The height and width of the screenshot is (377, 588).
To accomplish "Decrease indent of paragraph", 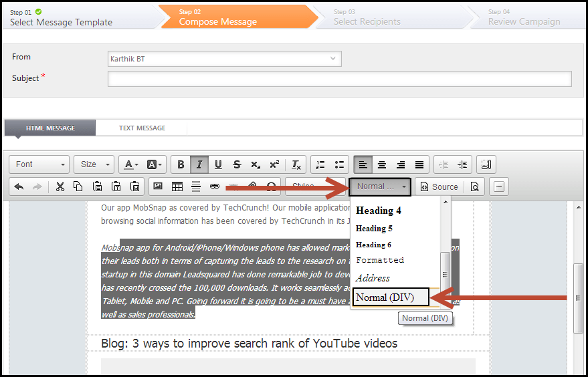I will tap(444, 164).
